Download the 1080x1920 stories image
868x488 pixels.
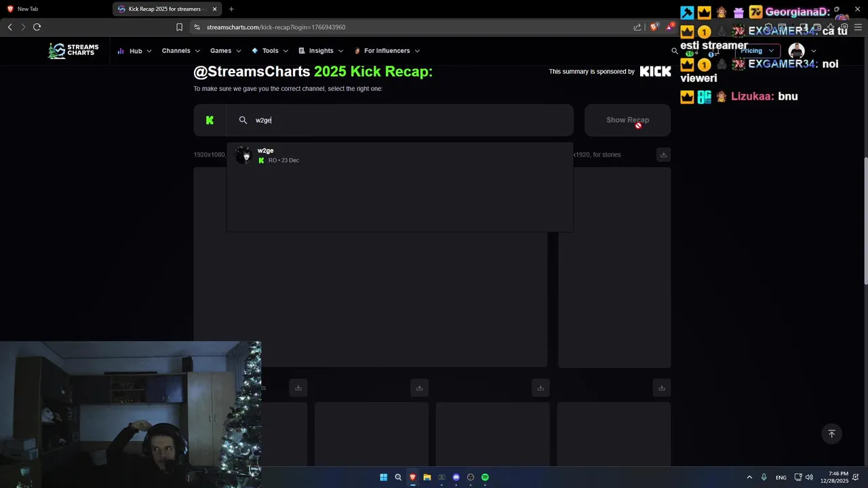click(x=663, y=155)
